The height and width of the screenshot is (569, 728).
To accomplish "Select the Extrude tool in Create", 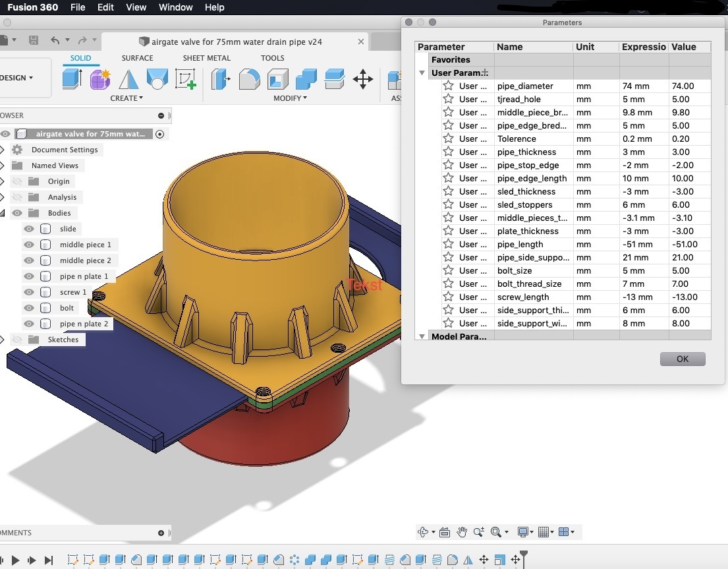I will point(72,79).
